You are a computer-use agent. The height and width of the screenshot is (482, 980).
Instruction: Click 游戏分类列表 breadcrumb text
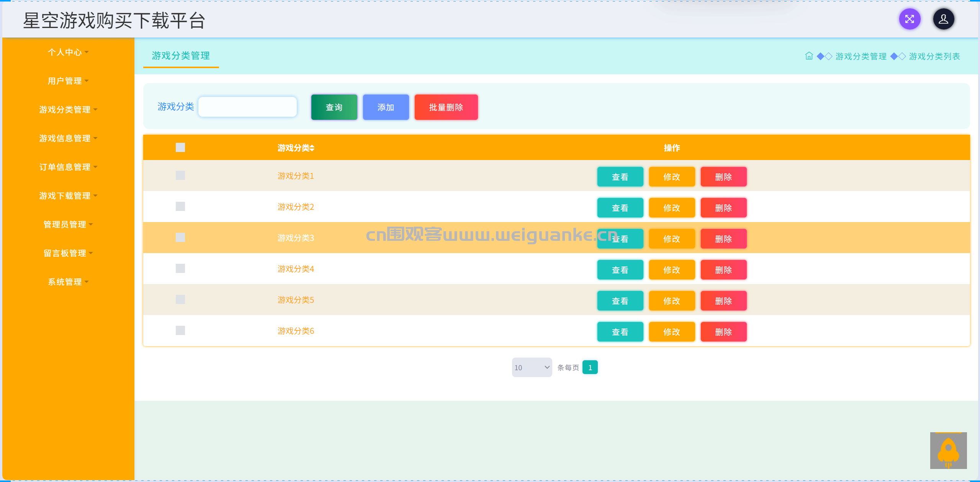point(934,56)
